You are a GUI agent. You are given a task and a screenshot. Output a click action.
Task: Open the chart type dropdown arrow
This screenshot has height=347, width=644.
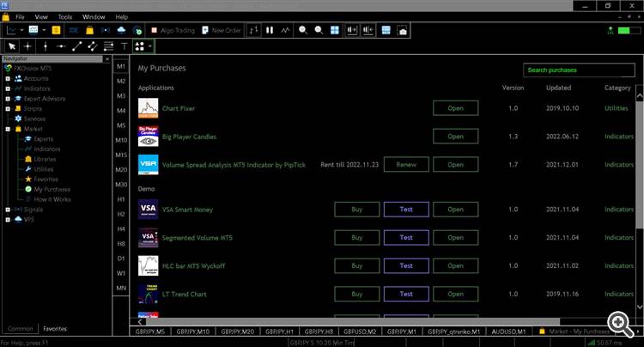21,30
